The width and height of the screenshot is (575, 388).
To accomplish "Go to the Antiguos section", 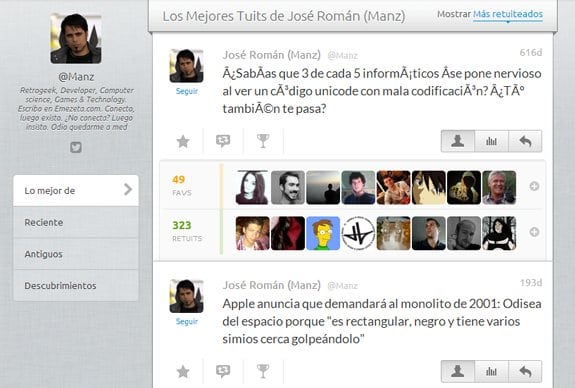I will point(76,254).
